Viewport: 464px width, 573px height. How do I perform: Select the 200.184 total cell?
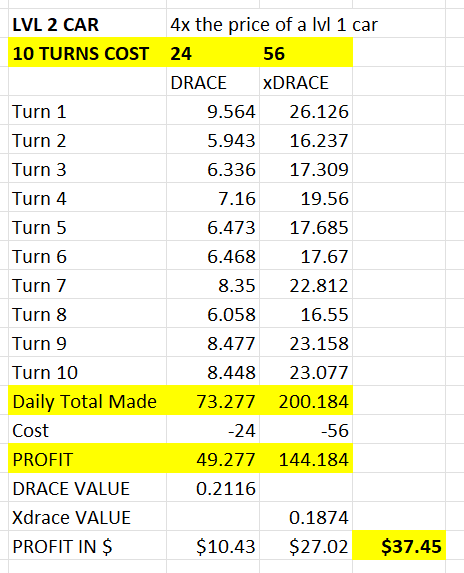tap(306, 401)
